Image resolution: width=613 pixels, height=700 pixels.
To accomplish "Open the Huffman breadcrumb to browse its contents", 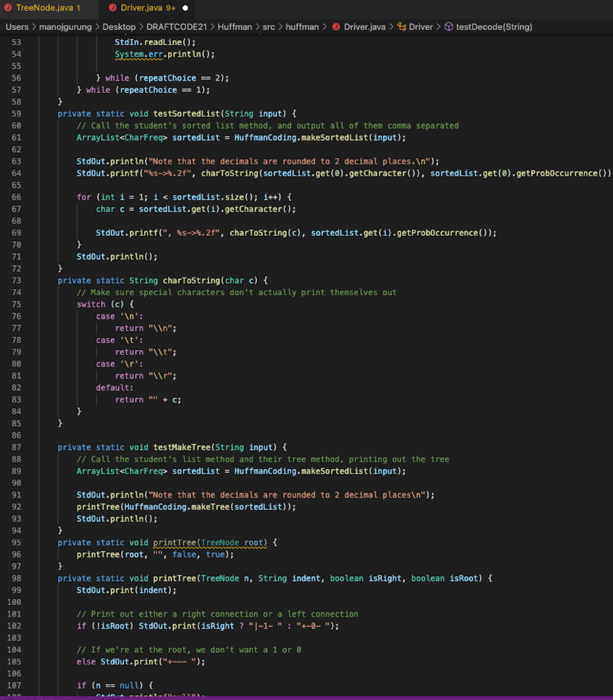I will pos(235,26).
